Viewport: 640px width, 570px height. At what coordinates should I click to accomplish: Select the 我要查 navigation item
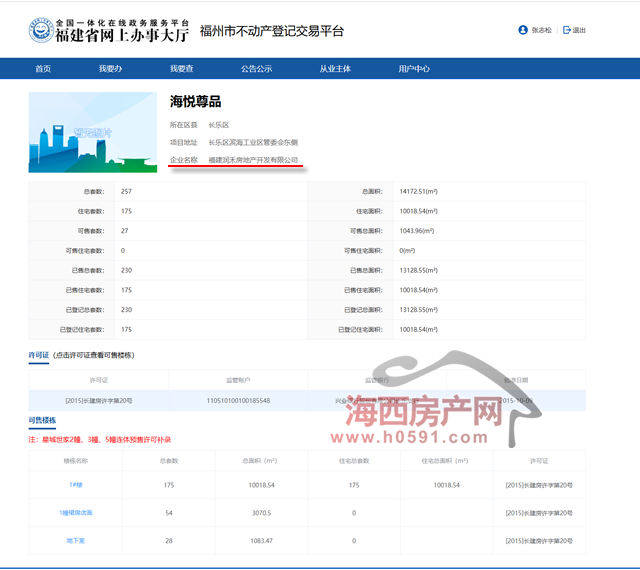tap(181, 69)
